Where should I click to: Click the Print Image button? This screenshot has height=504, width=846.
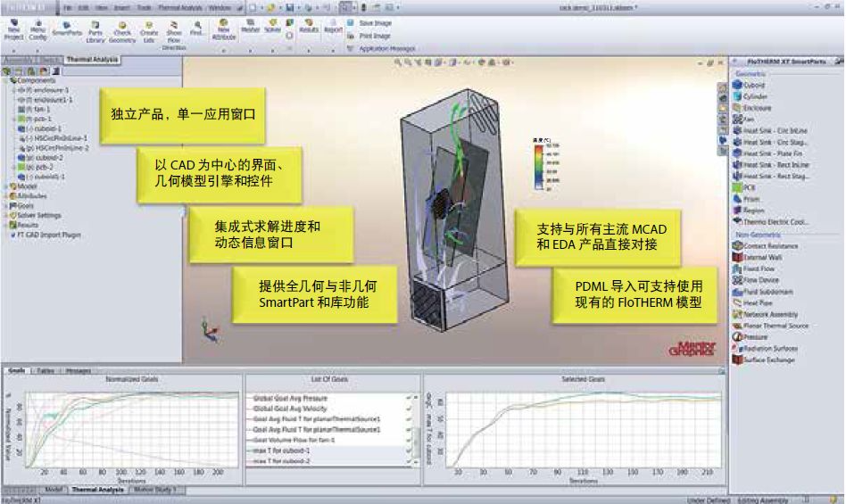(x=369, y=36)
